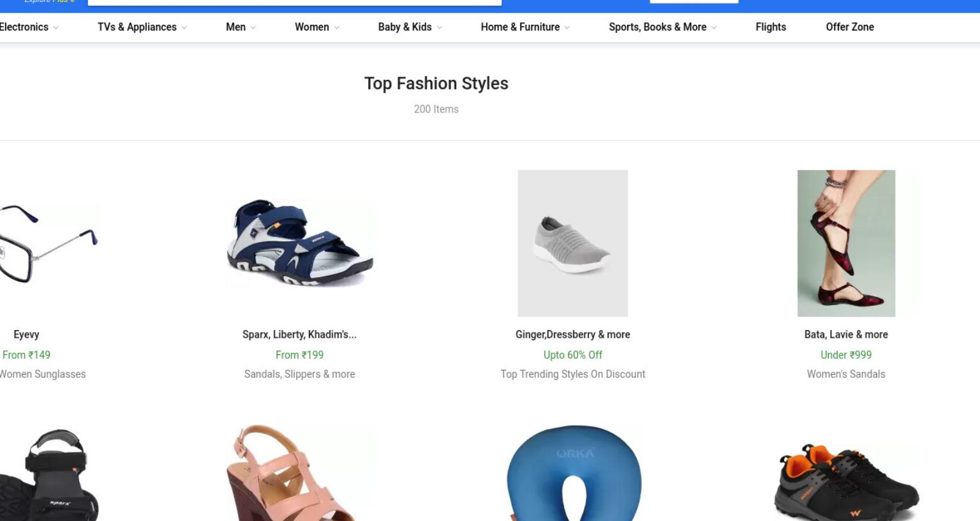The width and height of the screenshot is (980, 521).
Task: Click Ginger,Dressberry & more title
Action: 573,335
